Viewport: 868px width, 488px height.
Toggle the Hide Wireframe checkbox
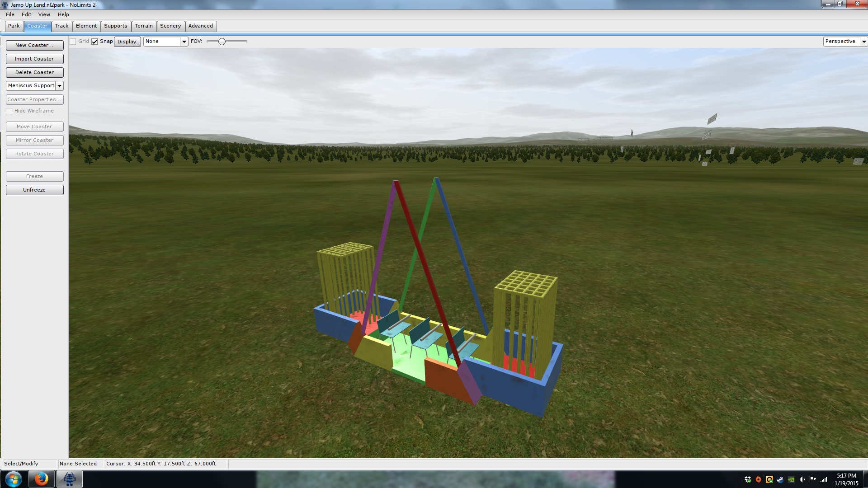click(x=9, y=111)
